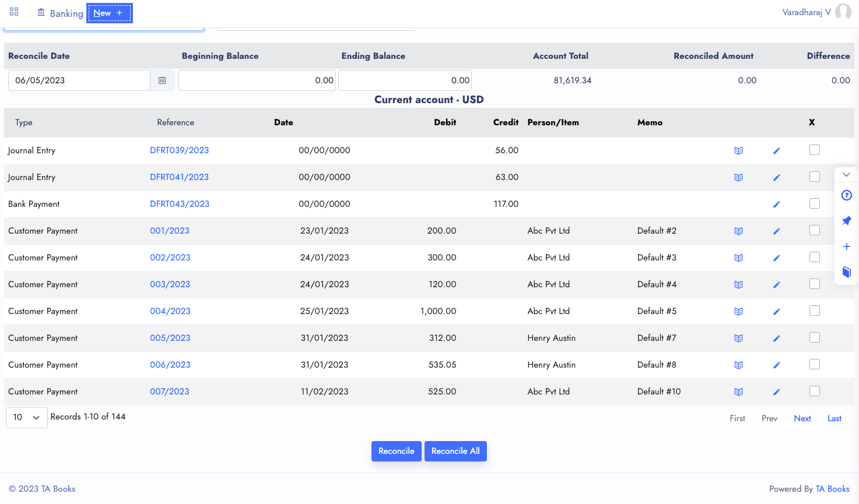The height and width of the screenshot is (504, 859).
Task: Click the Varadharaj V username
Action: 807,12
